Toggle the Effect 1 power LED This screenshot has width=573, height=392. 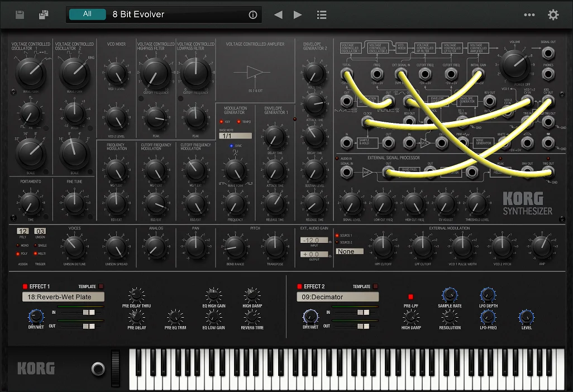pos(25,286)
